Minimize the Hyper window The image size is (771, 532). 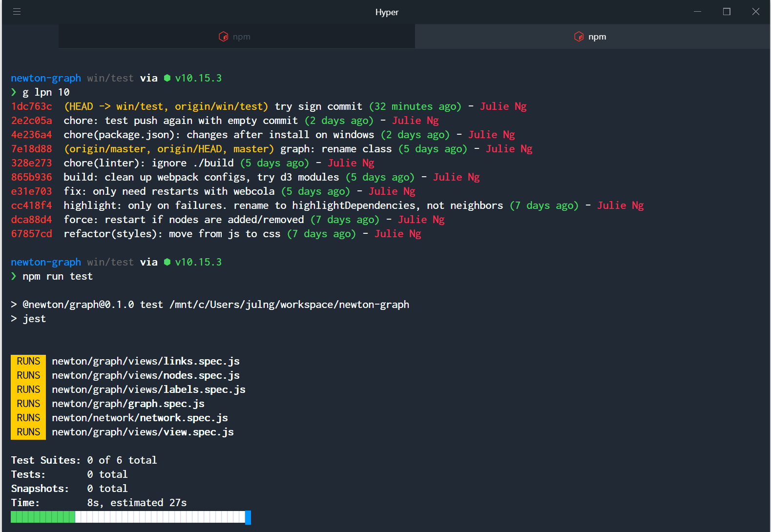pos(697,12)
